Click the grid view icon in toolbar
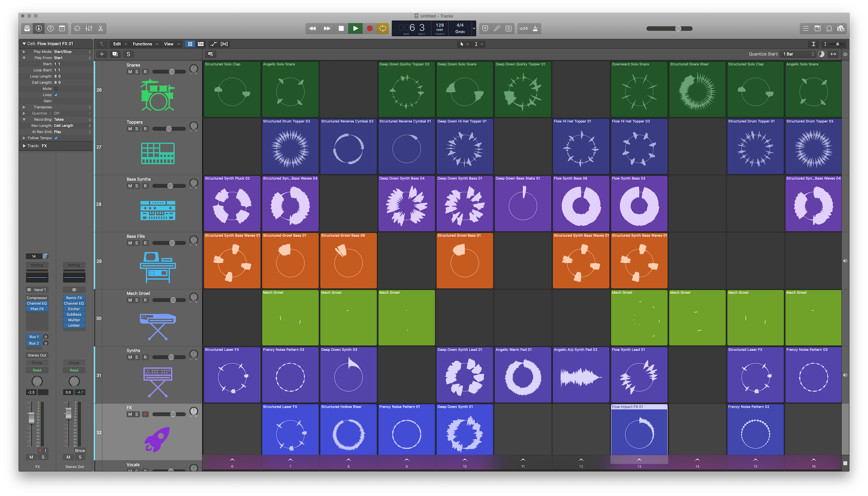This screenshot has width=868, height=496. pyautogui.click(x=190, y=43)
